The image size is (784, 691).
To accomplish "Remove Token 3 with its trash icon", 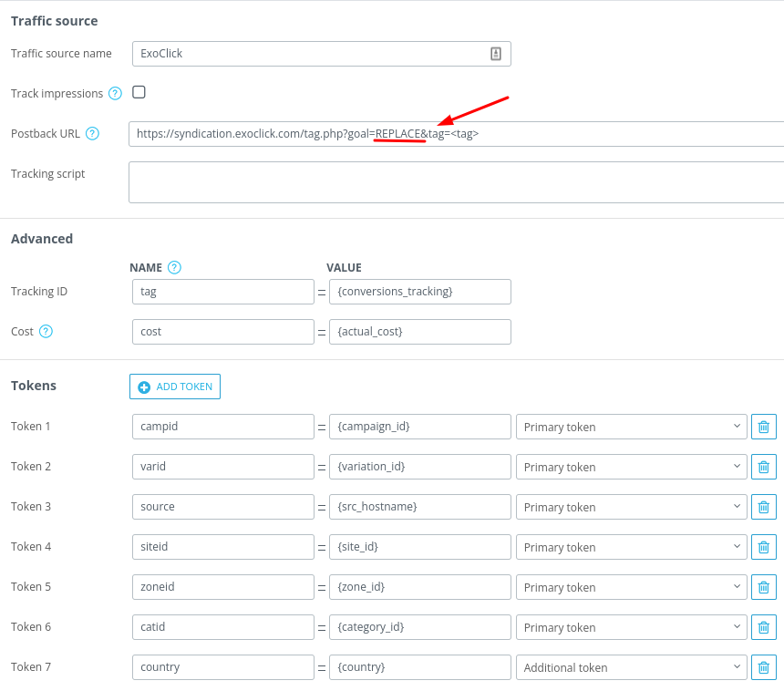I will click(x=763, y=507).
